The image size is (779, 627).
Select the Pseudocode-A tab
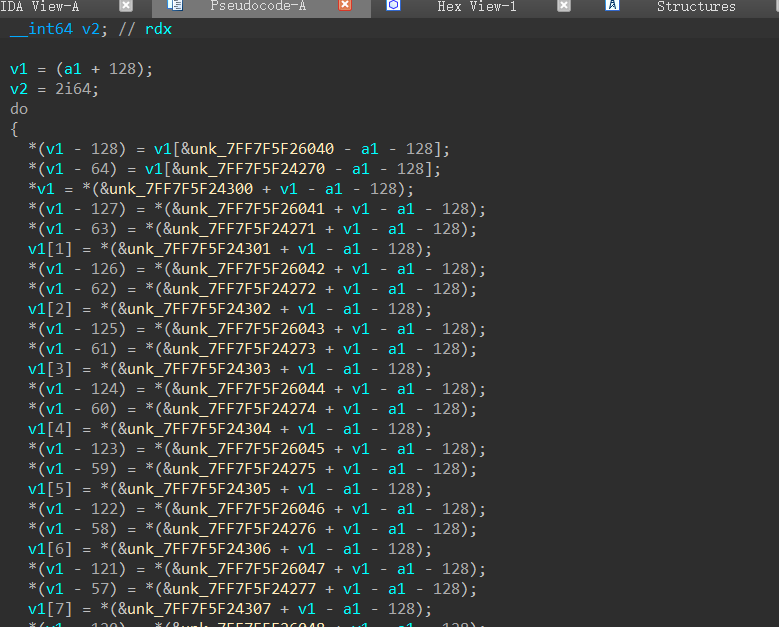point(258,7)
